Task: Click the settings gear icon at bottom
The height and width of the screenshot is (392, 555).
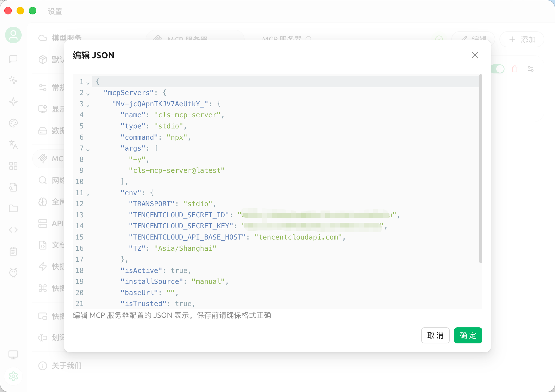Action: [13, 376]
